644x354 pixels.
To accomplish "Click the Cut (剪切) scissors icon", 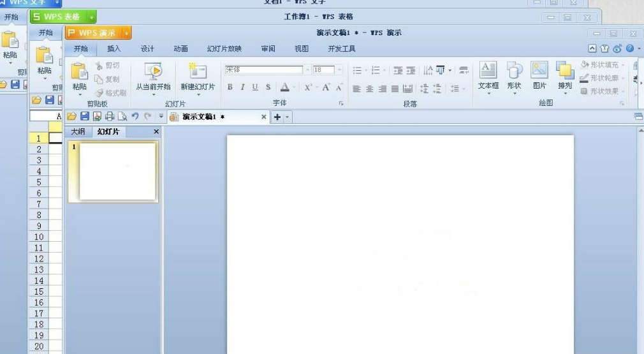I will 99,65.
